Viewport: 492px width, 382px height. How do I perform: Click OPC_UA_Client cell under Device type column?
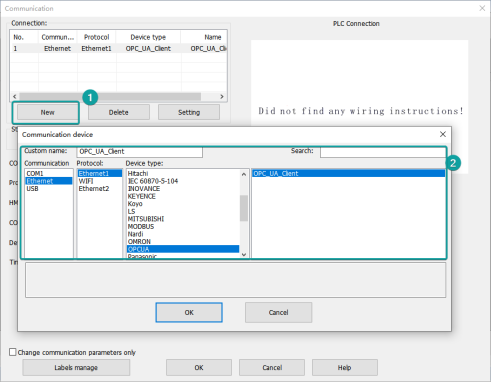(148, 48)
